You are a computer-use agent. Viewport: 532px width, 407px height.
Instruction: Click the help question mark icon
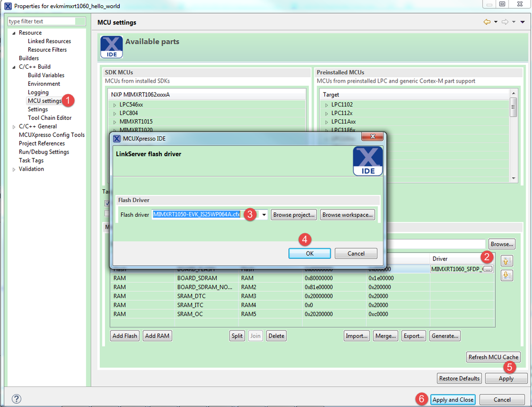pyautogui.click(x=17, y=399)
